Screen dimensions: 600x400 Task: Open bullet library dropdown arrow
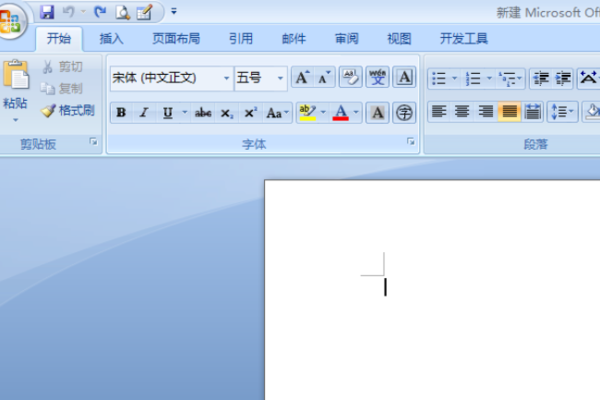[455, 78]
